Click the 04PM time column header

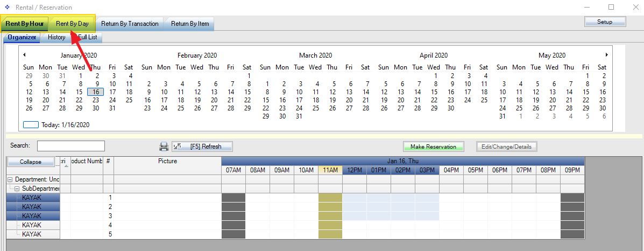451,170
